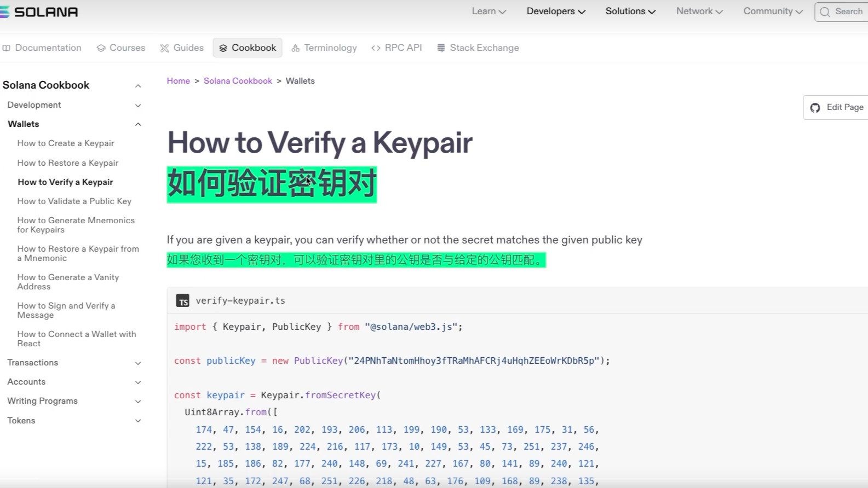Click the Uint8Array.from code text
868x488 pixels.
point(226,412)
